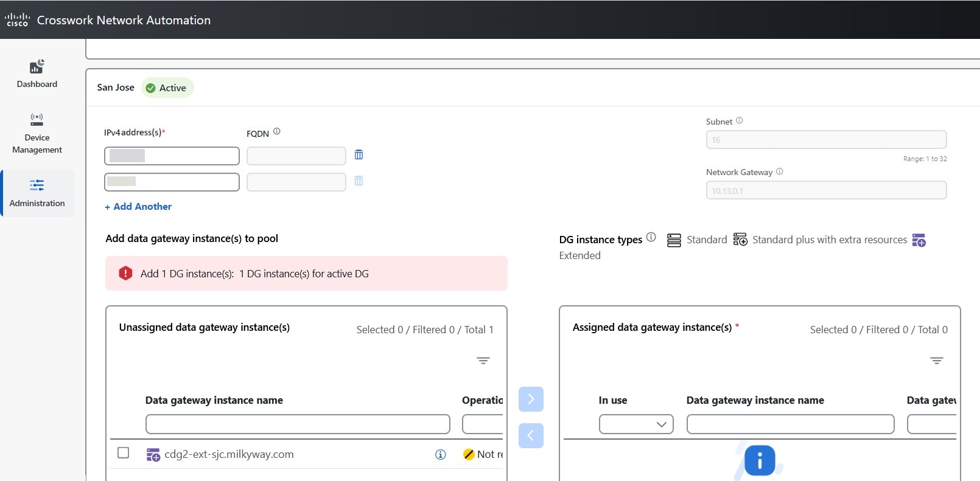This screenshot has width=980, height=481.
Task: Open Administration in the sidebar
Action: click(37, 193)
